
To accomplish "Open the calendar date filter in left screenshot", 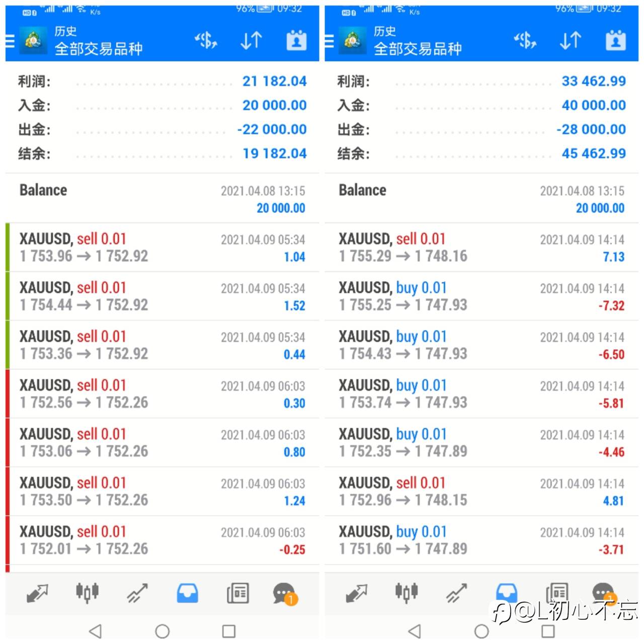I will pos(296,40).
